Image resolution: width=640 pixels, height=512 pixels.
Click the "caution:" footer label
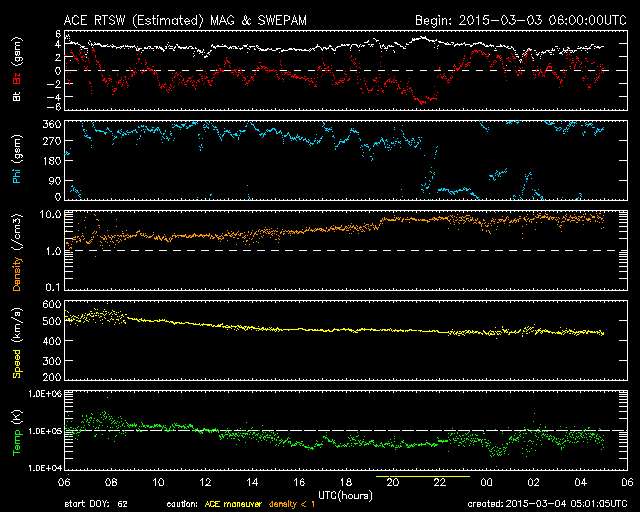(182, 504)
